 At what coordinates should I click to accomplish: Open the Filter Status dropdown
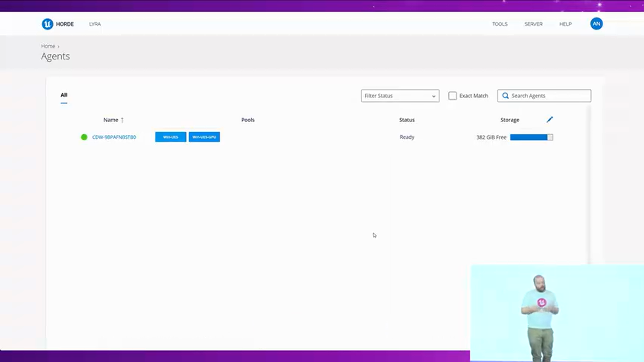[x=400, y=96]
